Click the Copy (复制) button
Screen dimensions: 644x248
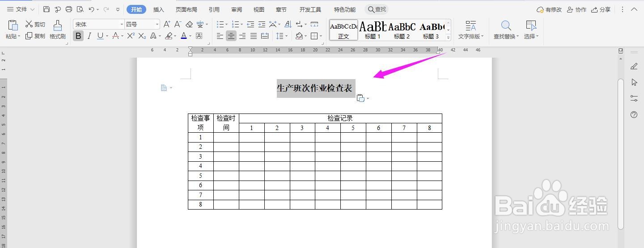35,36
